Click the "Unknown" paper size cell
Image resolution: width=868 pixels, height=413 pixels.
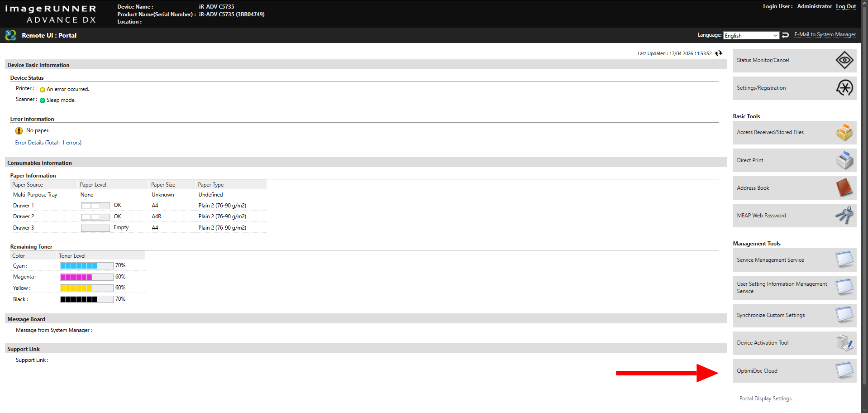pyautogui.click(x=163, y=195)
